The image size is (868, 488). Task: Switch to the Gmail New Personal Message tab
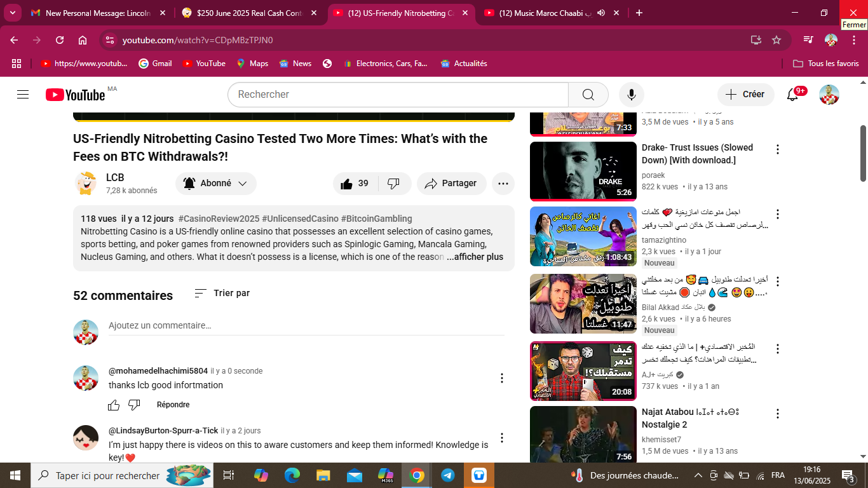point(99,13)
